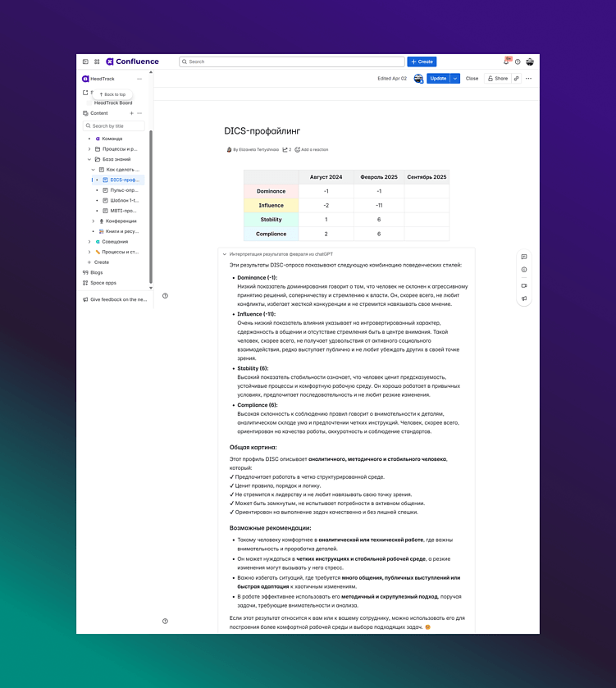Collapse the База знаний folder
The height and width of the screenshot is (688, 616).
(x=89, y=159)
